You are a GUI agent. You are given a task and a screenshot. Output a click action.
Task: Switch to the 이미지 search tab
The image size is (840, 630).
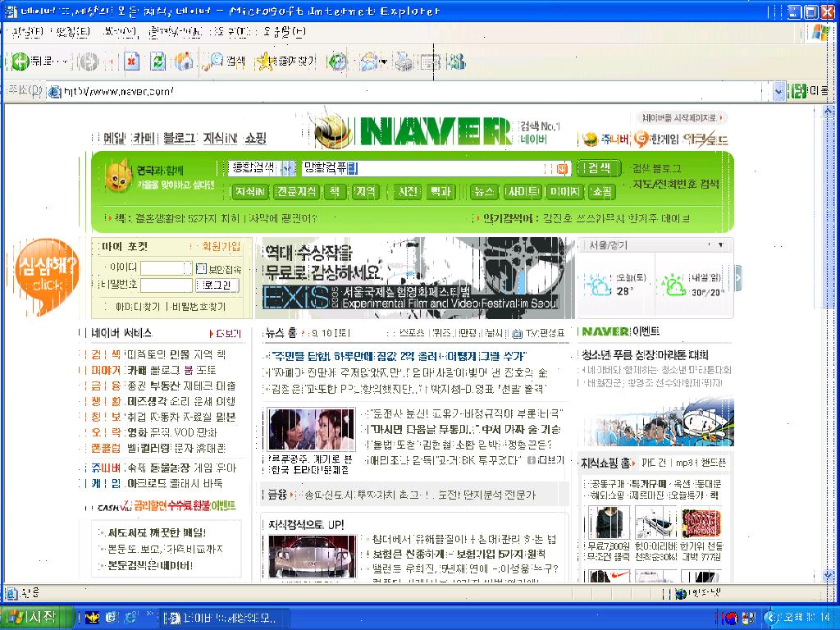564,192
